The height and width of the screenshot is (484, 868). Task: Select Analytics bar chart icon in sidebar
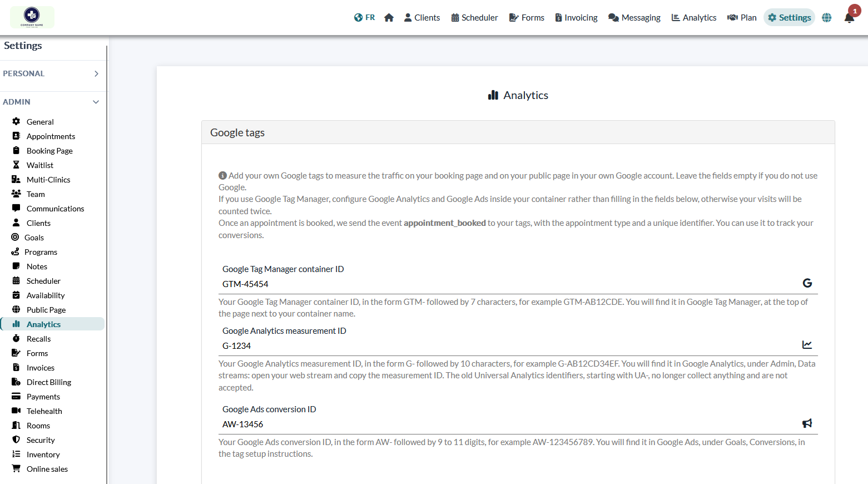16,324
